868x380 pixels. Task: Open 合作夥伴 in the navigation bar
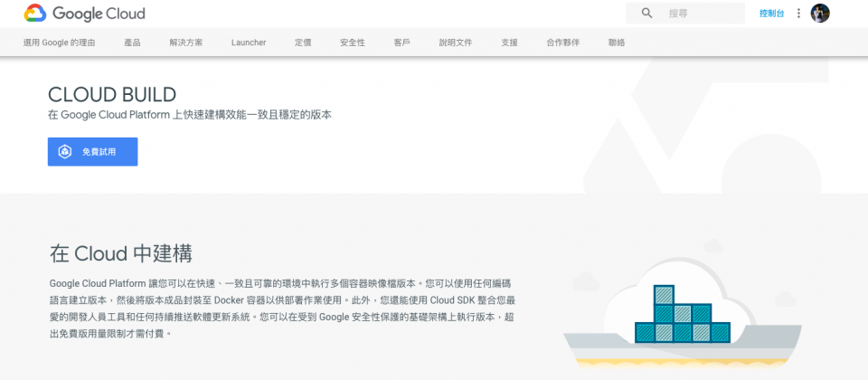pos(563,43)
